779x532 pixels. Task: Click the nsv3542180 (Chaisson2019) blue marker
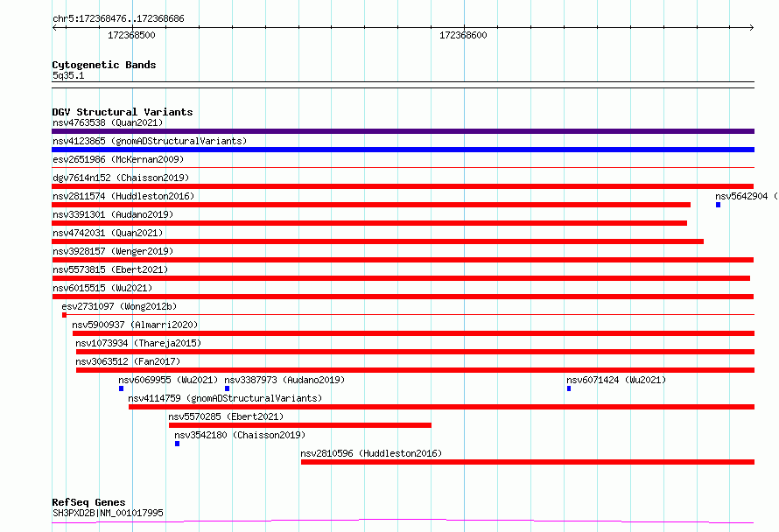(178, 444)
